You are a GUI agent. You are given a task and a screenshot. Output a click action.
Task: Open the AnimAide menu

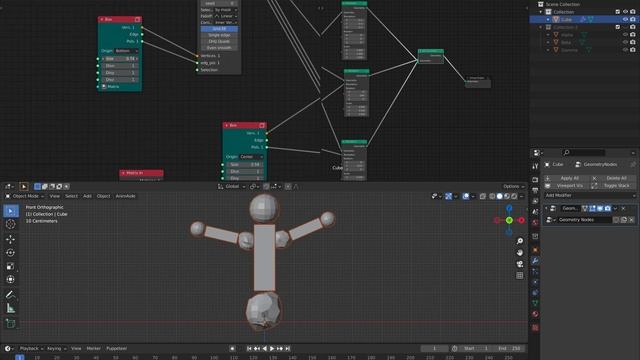pyautogui.click(x=125, y=196)
